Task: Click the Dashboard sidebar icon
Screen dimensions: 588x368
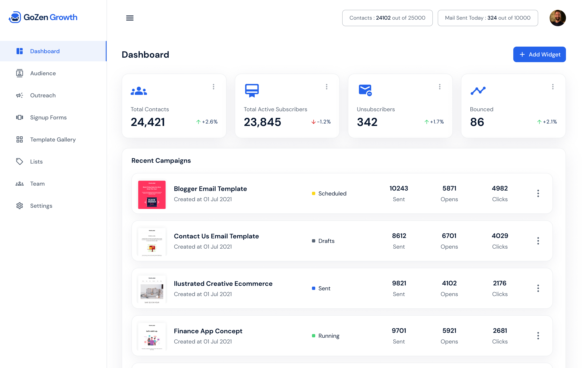Action: [19, 51]
